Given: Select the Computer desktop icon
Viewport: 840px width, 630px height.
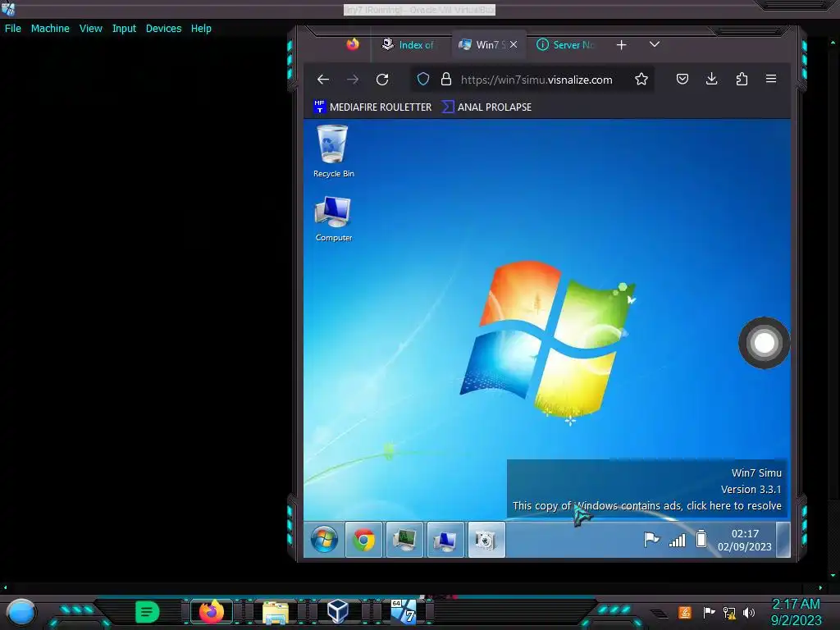Looking at the screenshot, I should (x=333, y=219).
